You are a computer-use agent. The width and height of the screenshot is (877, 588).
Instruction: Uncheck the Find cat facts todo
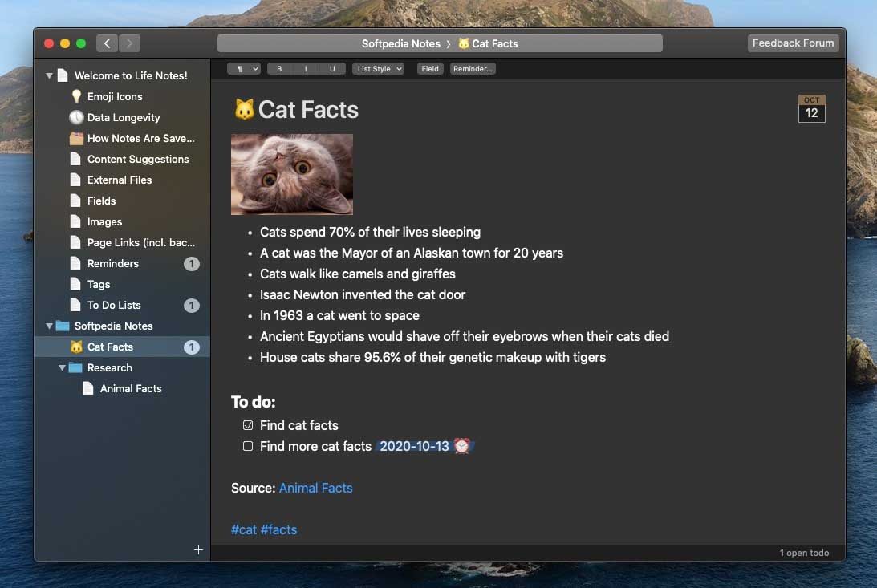[x=248, y=425]
